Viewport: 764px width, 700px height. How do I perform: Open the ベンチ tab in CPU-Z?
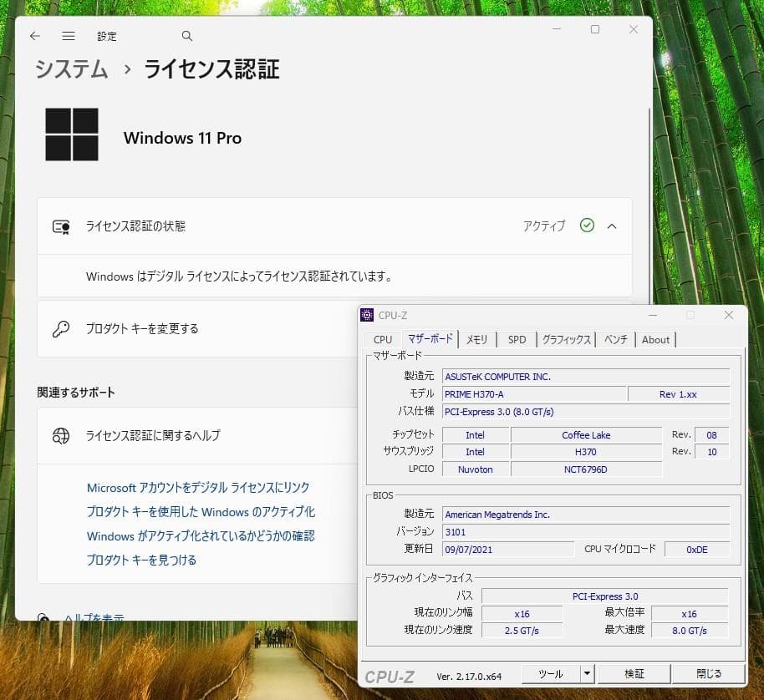pos(616,340)
